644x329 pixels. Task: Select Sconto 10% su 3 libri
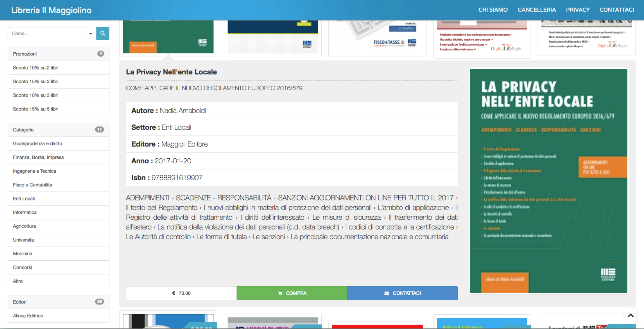[58, 95]
